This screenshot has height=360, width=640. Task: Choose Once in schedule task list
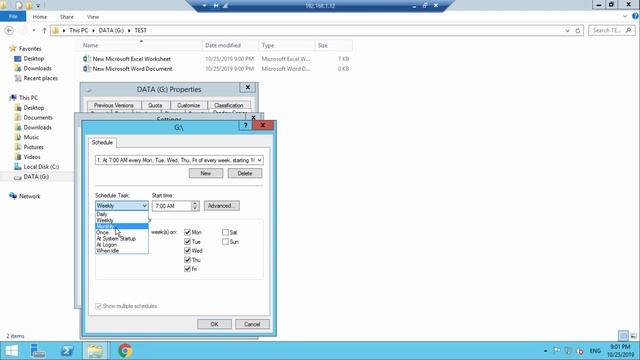[122, 232]
